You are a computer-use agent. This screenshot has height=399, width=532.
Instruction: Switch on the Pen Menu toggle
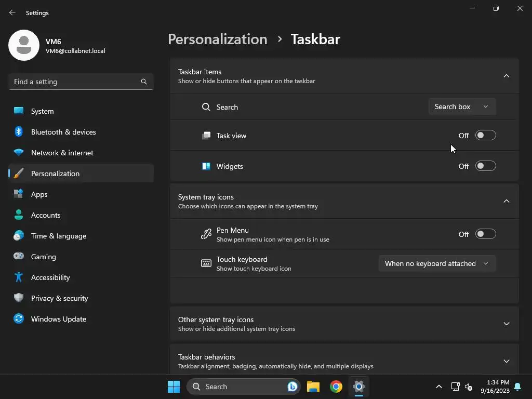click(x=486, y=234)
